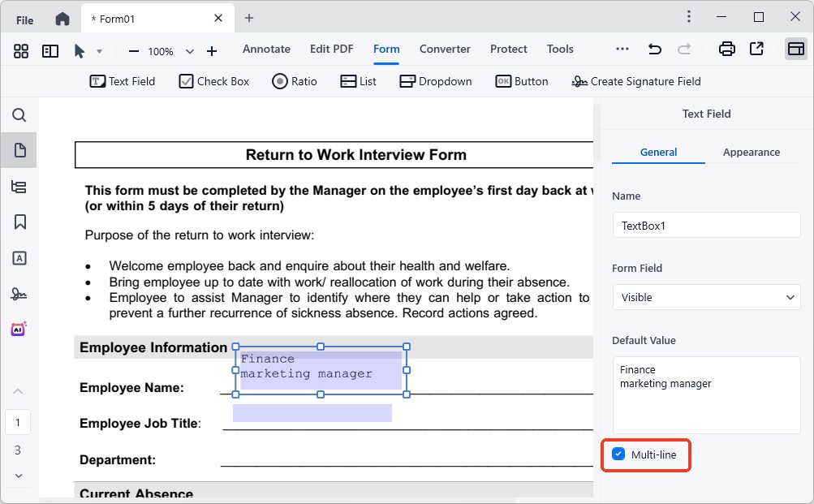Open the page thumbnails sidebar panel
The height and width of the screenshot is (504, 814).
[x=19, y=150]
